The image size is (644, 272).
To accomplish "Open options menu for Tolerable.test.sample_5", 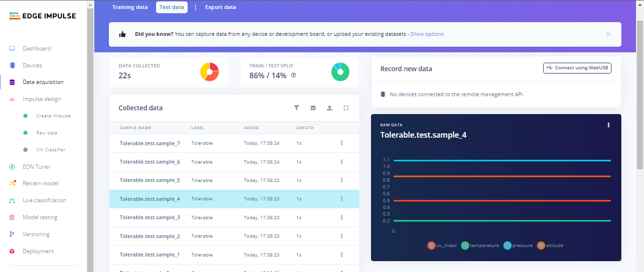I will (342, 180).
